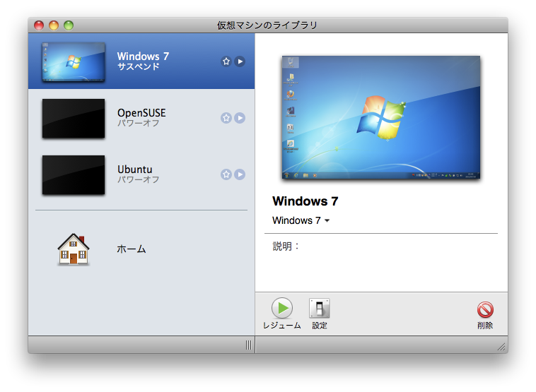Click the 仮想マシンのライブラリ window title
Screen dimensions: 536x392
[267, 25]
